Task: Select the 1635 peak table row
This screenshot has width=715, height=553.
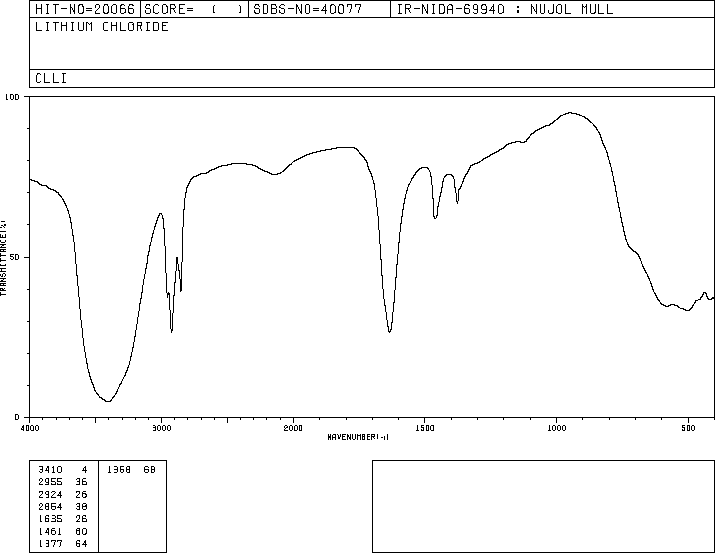Action: point(63,519)
